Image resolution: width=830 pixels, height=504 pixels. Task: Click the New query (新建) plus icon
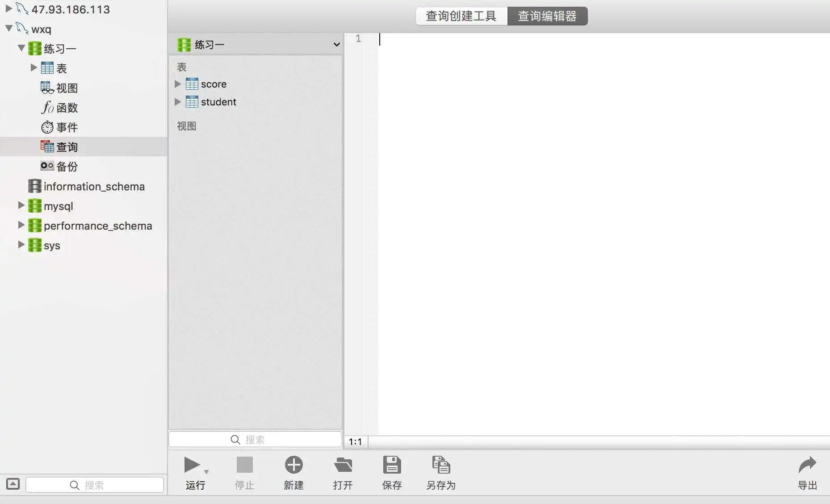[293, 465]
